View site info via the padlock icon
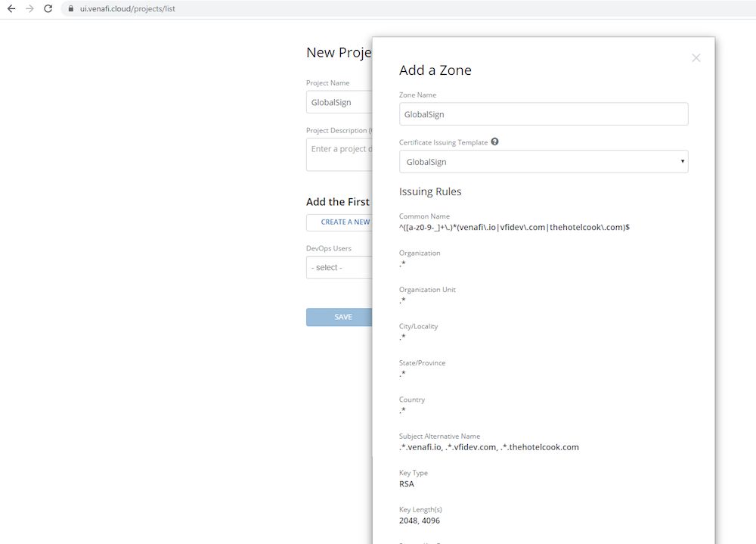The width and height of the screenshot is (756, 544). (71, 8)
